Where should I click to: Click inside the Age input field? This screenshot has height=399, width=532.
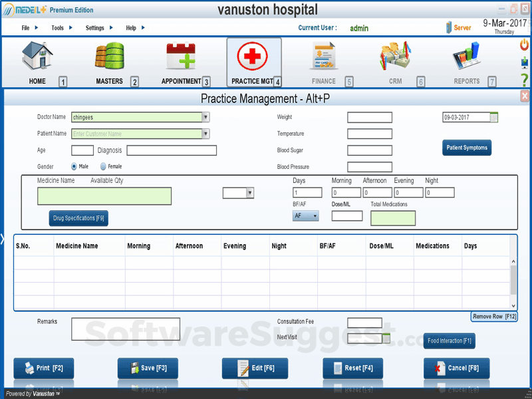[x=82, y=150]
